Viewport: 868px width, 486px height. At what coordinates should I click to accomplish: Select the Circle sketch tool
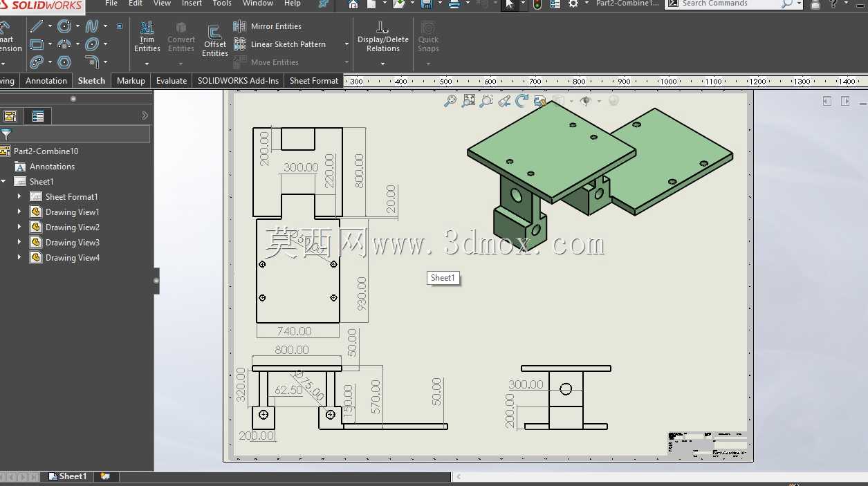(x=64, y=26)
